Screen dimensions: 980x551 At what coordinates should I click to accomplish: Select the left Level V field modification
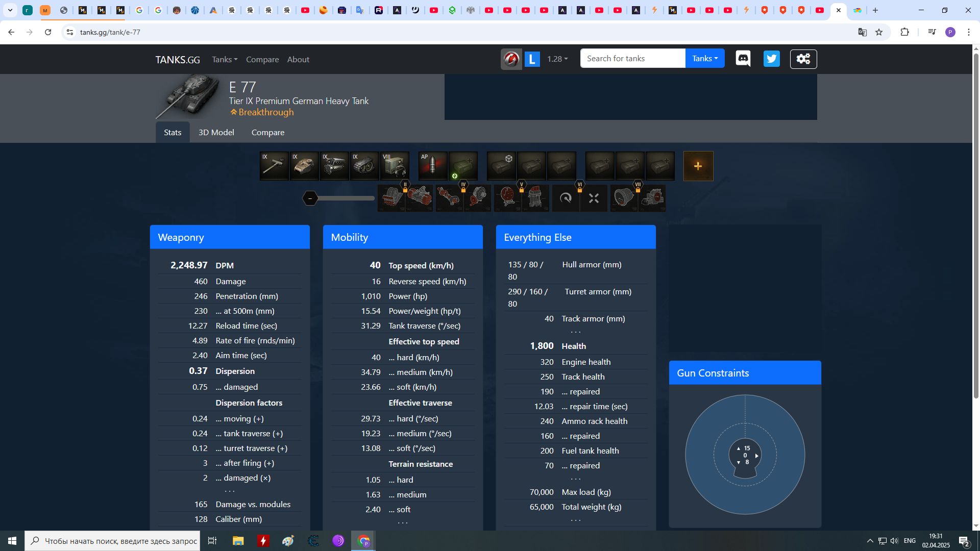coord(507,198)
